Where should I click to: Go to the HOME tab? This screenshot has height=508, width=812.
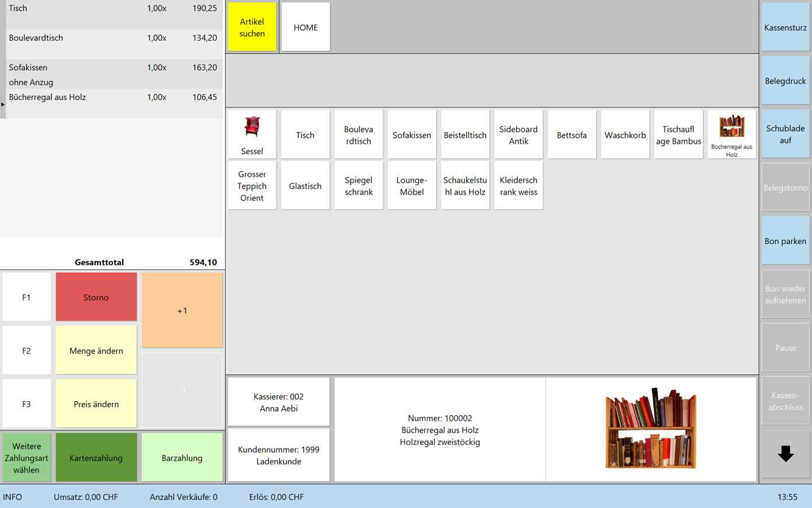click(306, 27)
